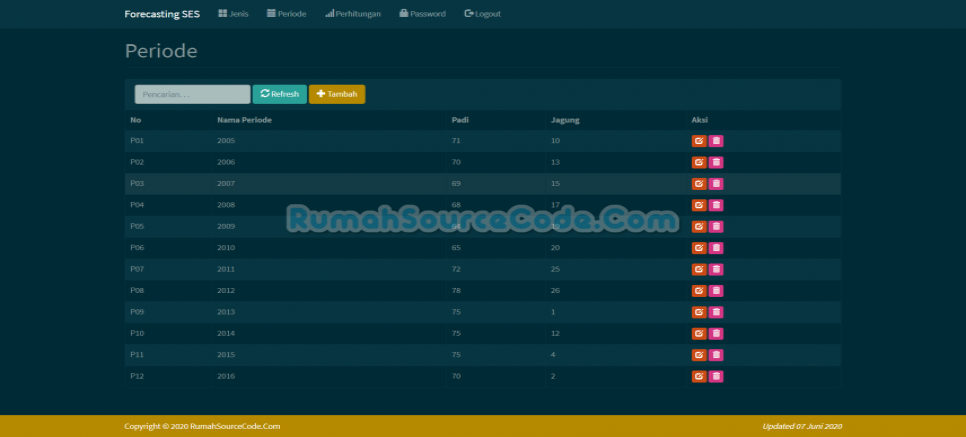Log out via the Logout link
Image resolution: width=966 pixels, height=437 pixels.
[x=482, y=14]
